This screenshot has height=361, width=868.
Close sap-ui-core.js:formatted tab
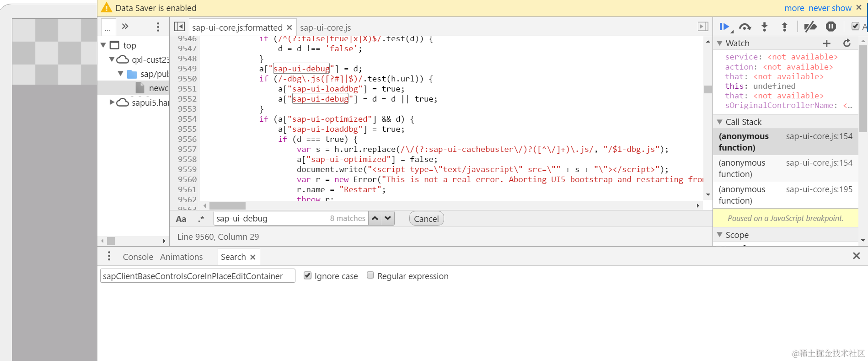(x=289, y=28)
